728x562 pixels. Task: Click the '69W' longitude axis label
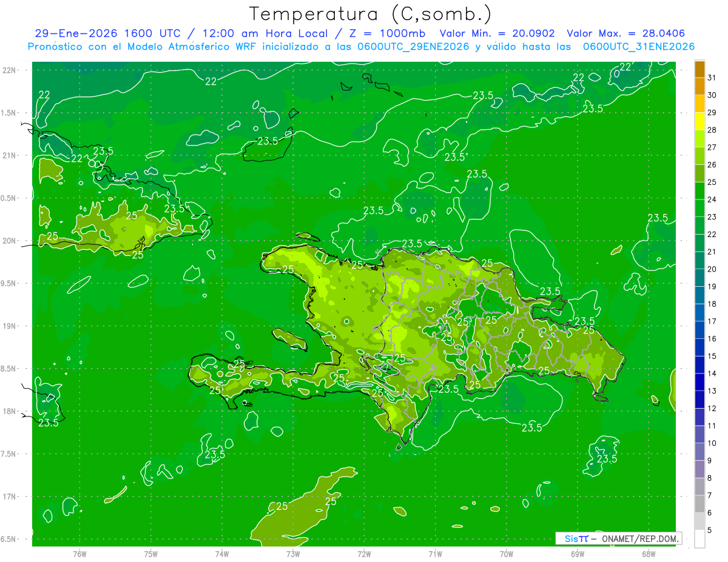coord(578,554)
